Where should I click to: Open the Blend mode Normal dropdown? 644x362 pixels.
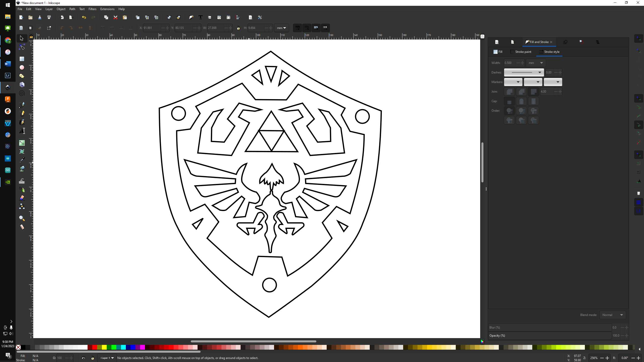pyautogui.click(x=612, y=315)
